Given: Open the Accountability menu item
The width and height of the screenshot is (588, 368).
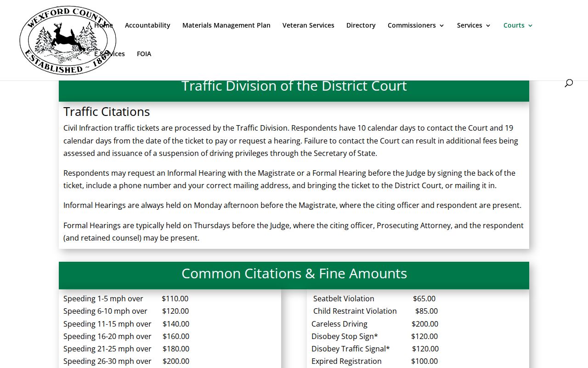Looking at the screenshot, I should [x=147, y=25].
